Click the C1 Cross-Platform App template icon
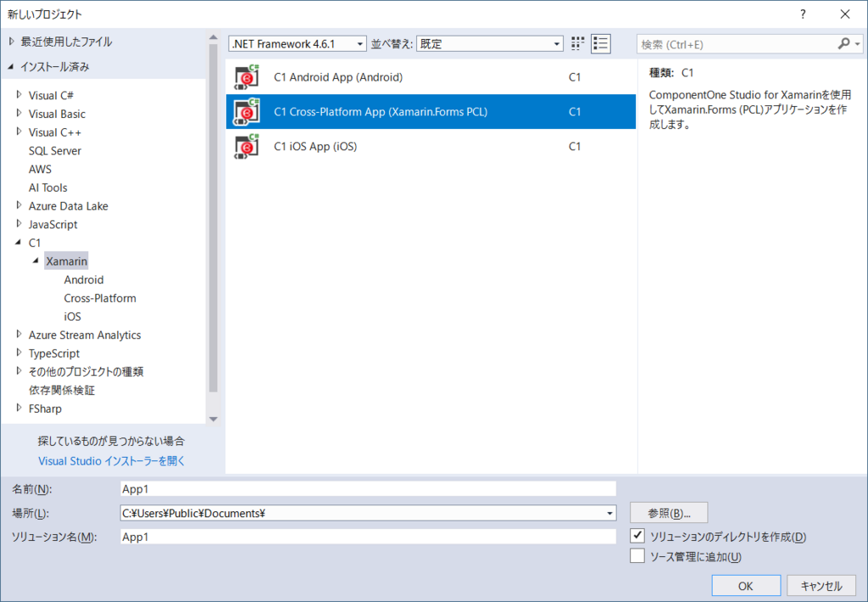This screenshot has width=868, height=602. (247, 111)
